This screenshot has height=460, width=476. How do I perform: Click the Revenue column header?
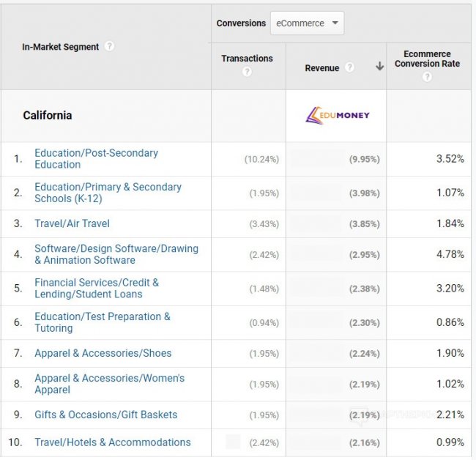[x=322, y=68]
